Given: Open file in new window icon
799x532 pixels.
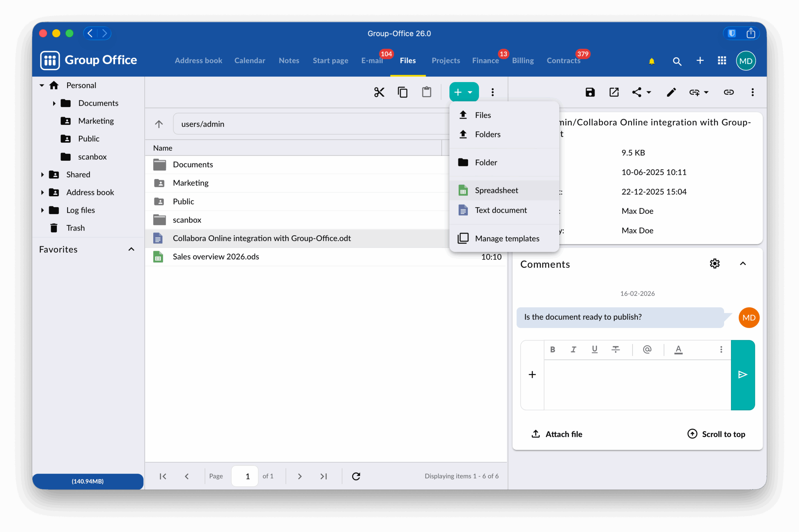Looking at the screenshot, I should point(614,92).
